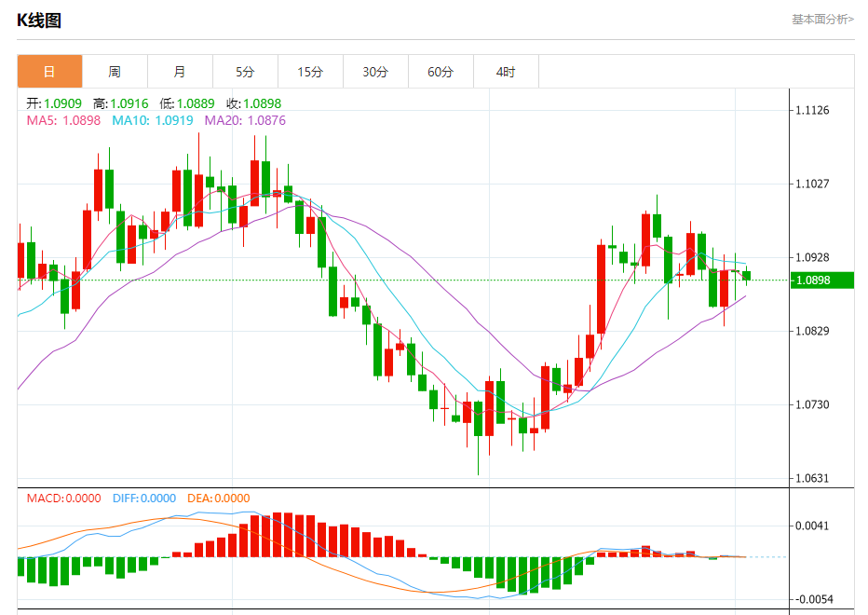
Task: Open the 15分 interval tab
Action: (x=310, y=72)
